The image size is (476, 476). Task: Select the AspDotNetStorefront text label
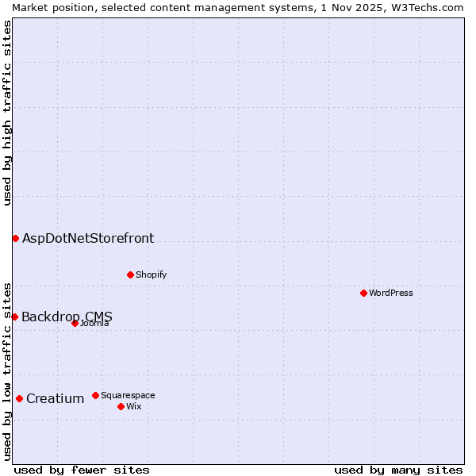(x=88, y=238)
